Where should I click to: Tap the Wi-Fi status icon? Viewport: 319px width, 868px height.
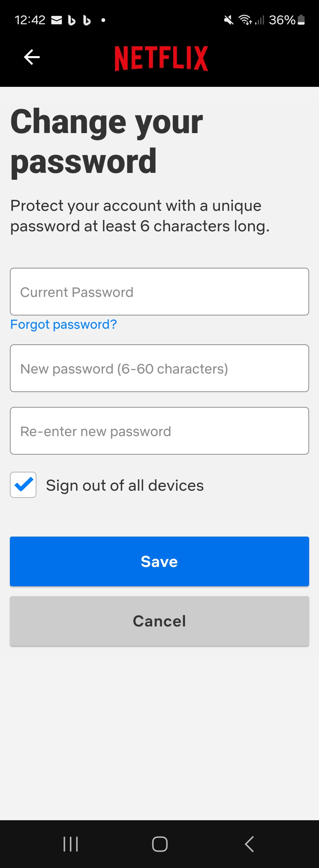(245, 20)
